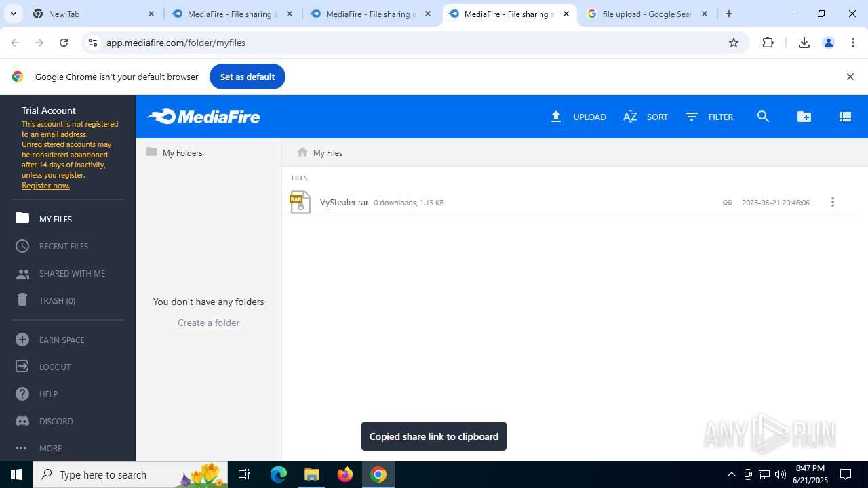Copy share link icon for VyStealer.rar
This screenshot has width=868, height=488.
(x=728, y=202)
